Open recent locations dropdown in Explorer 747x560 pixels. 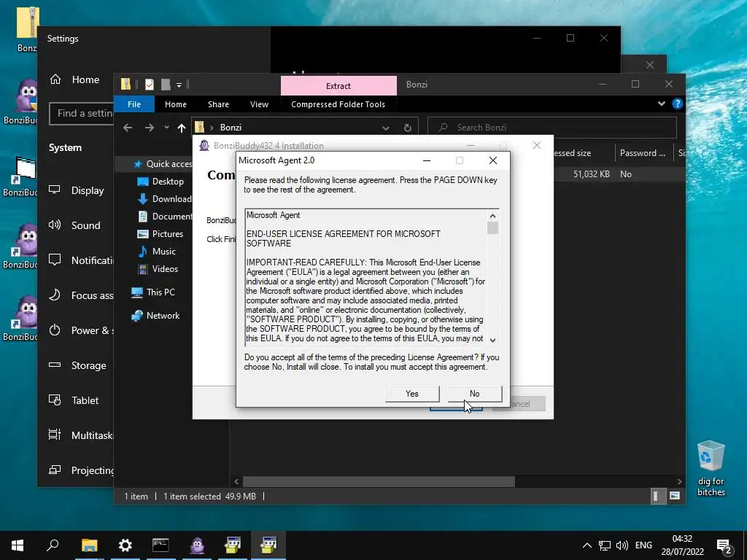click(166, 128)
